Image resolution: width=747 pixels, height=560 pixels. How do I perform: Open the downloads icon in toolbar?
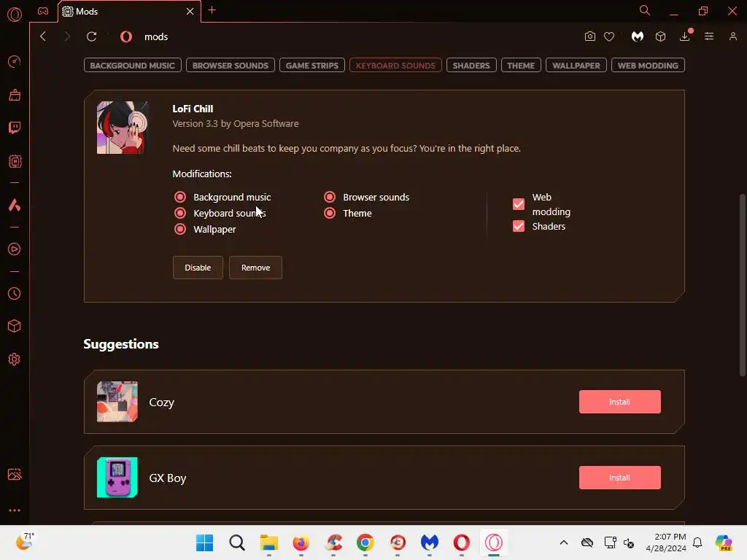[x=684, y=36]
